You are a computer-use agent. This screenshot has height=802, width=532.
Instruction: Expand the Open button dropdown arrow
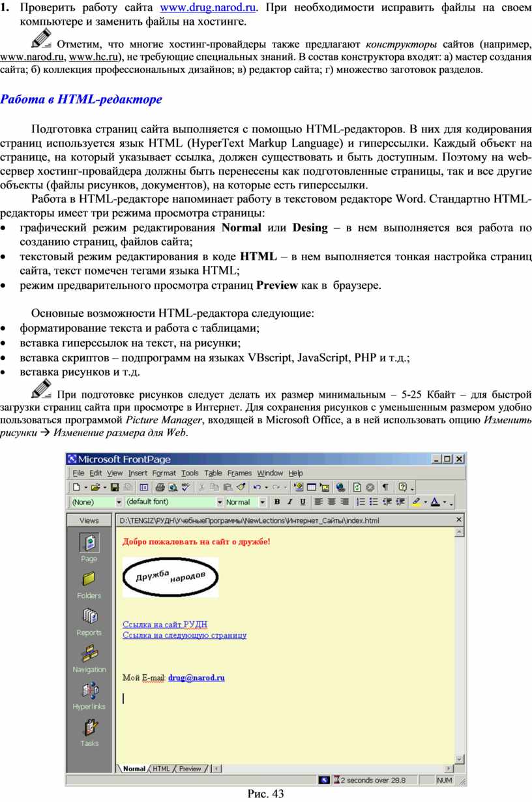click(x=104, y=487)
